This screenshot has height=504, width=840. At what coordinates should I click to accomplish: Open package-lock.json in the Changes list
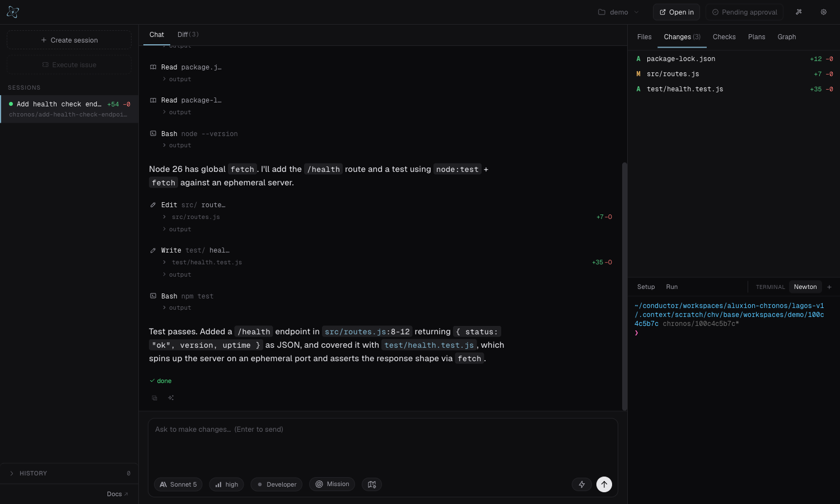[x=734, y=59]
